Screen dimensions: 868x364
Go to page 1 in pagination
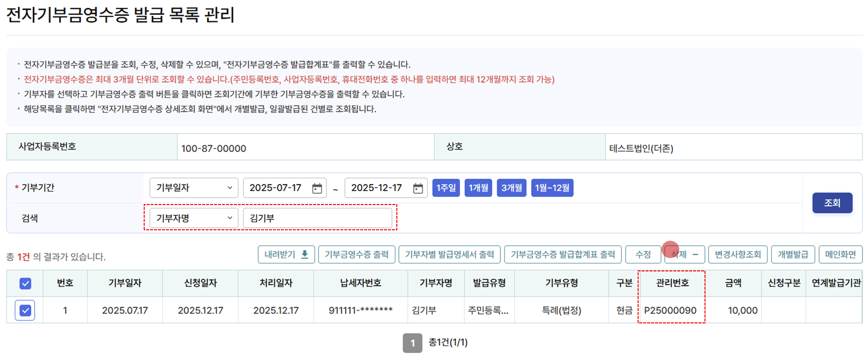(x=412, y=343)
